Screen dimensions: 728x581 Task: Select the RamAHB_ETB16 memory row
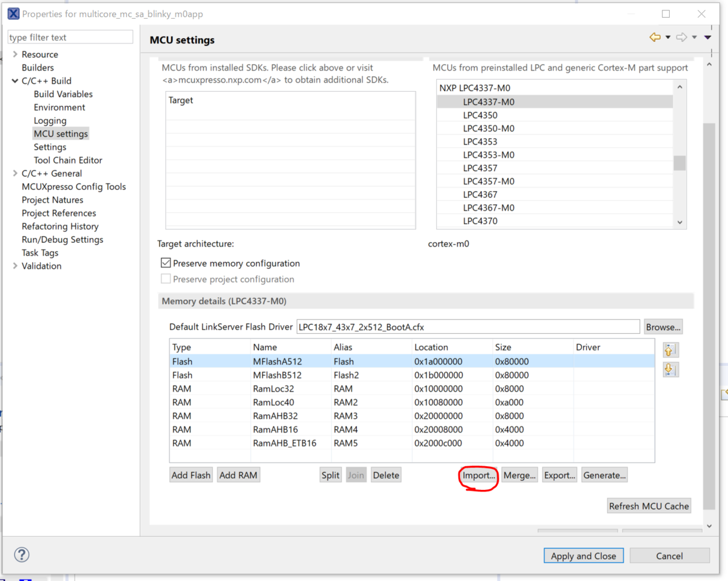(412, 443)
